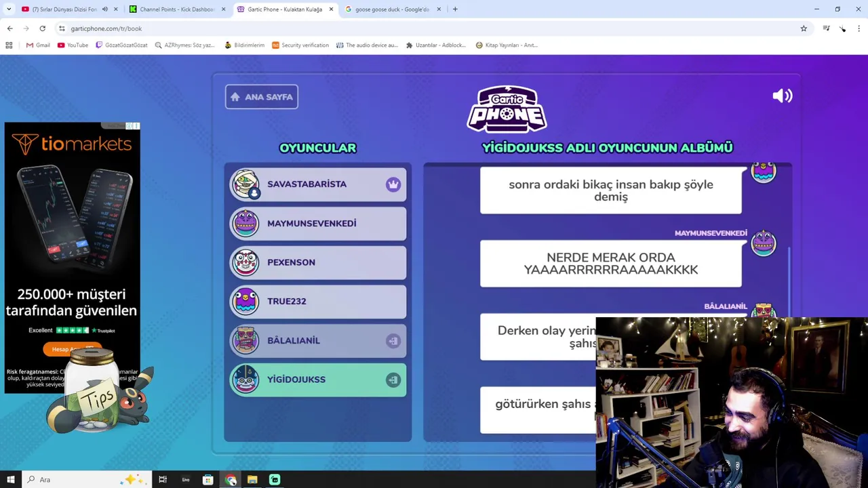Open the GözatGözatGözat bookmark
This screenshot has height=488, width=868.
click(x=122, y=45)
